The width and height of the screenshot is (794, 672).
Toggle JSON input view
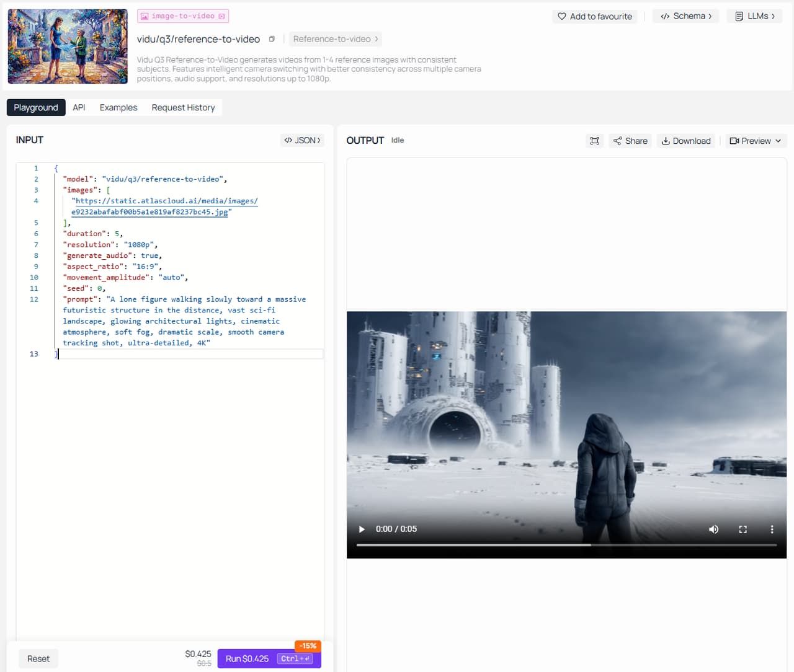[302, 140]
